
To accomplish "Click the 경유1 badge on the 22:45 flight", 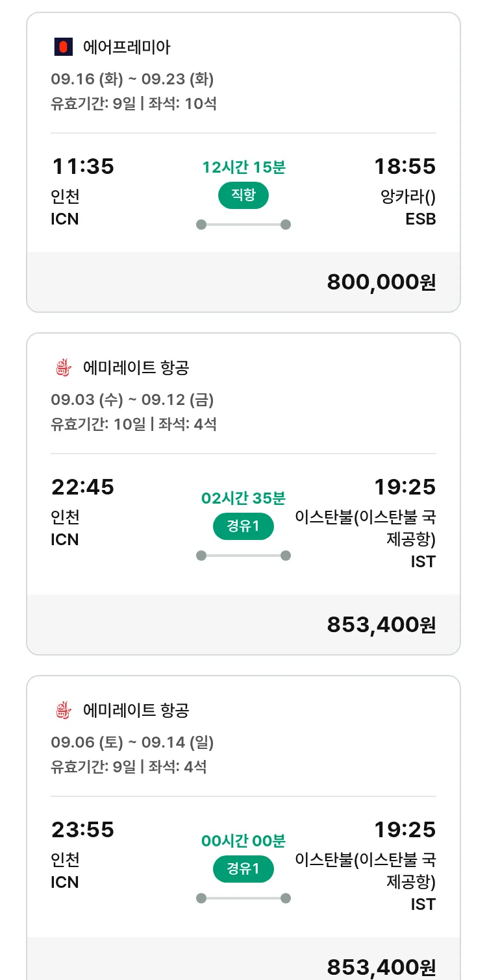I will click(x=243, y=526).
